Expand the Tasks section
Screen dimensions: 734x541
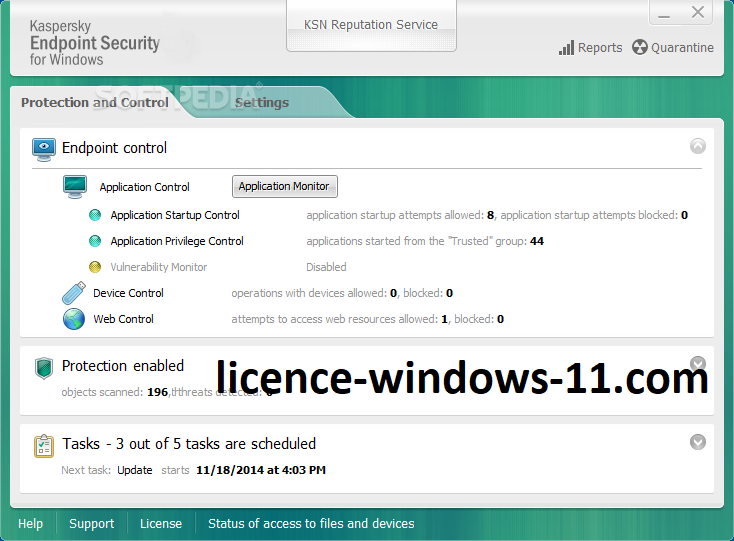click(697, 442)
